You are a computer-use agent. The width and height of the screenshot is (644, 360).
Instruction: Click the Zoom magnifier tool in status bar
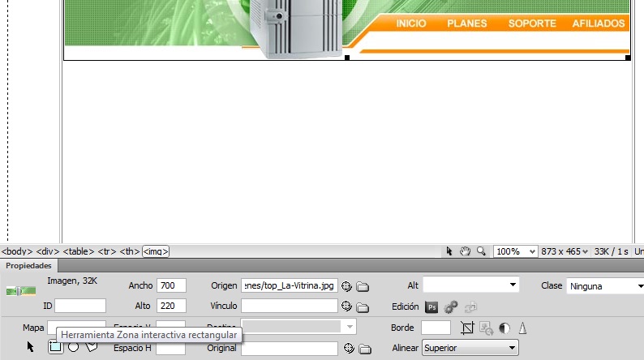click(481, 251)
